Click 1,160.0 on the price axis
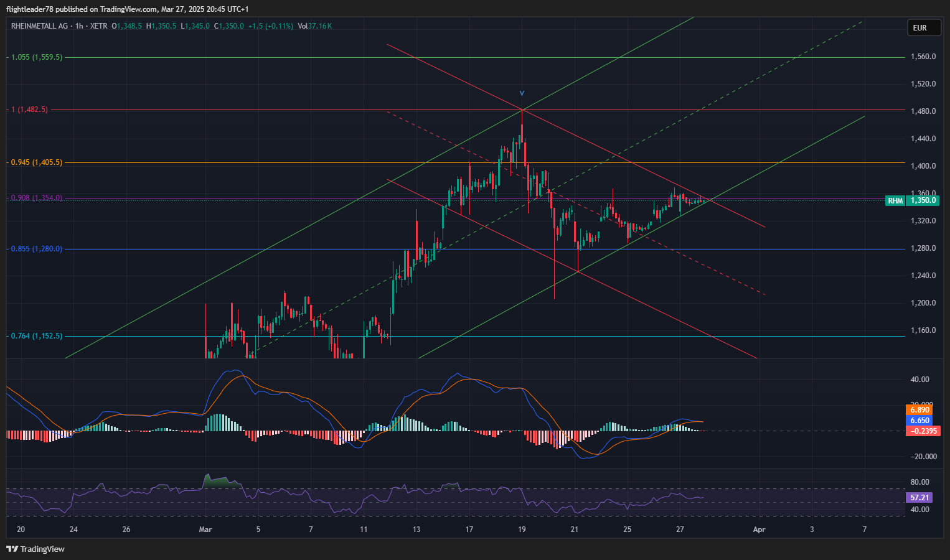The width and height of the screenshot is (950, 560). pyautogui.click(x=923, y=330)
